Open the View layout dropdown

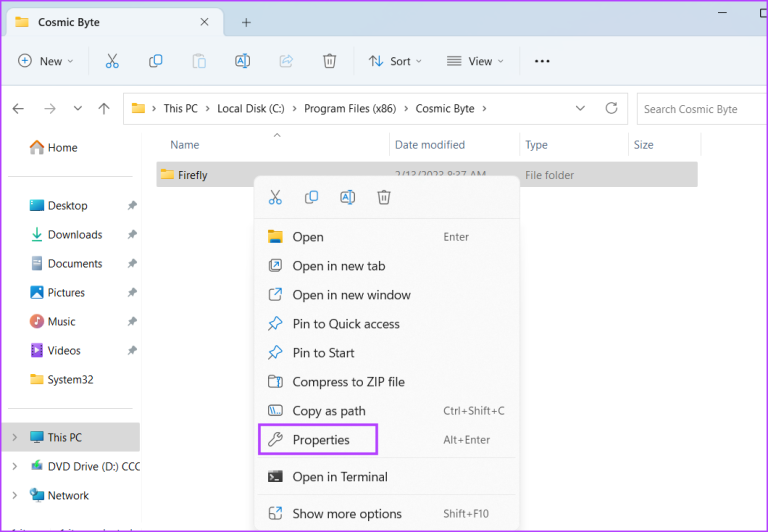475,61
